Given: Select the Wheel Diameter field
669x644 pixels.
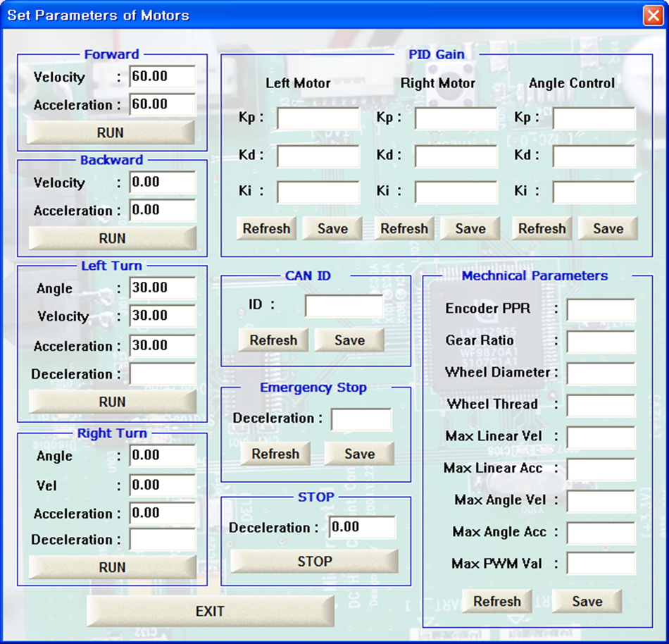Looking at the screenshot, I should [601, 373].
